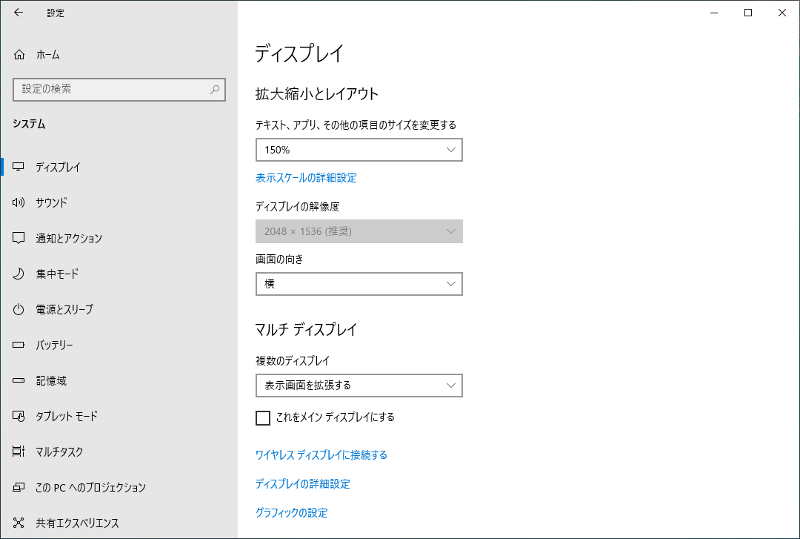Click the タブレット モード icon
Image resolution: width=800 pixels, height=539 pixels.
18,416
